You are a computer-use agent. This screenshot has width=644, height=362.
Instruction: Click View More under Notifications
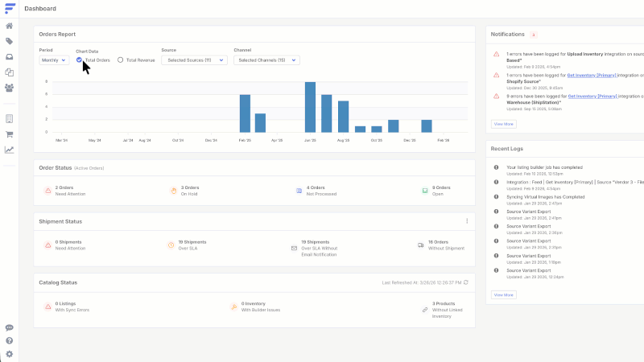pos(503,124)
